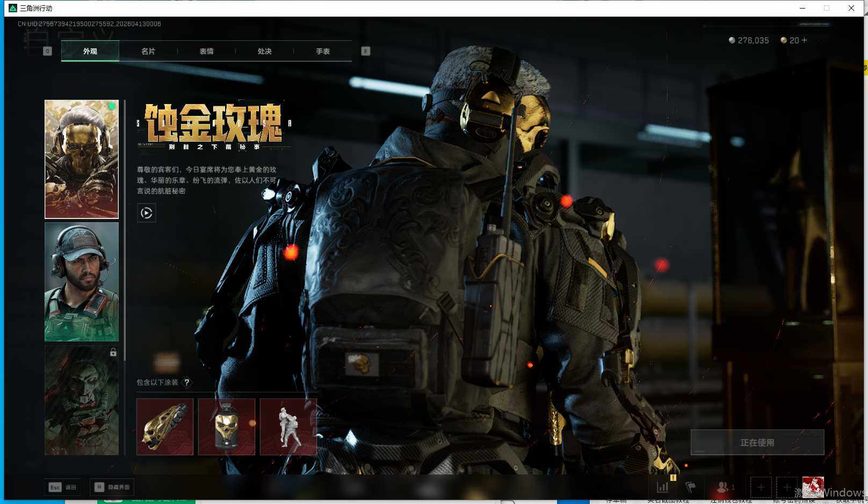Click the 正在使用 button

(757, 442)
